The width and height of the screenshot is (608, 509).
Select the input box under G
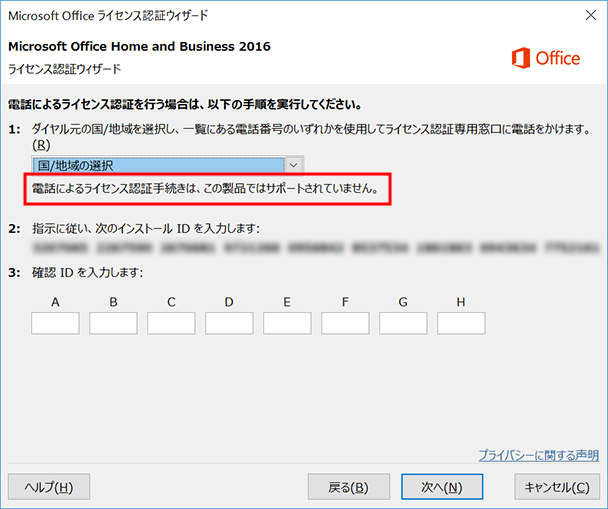(403, 323)
